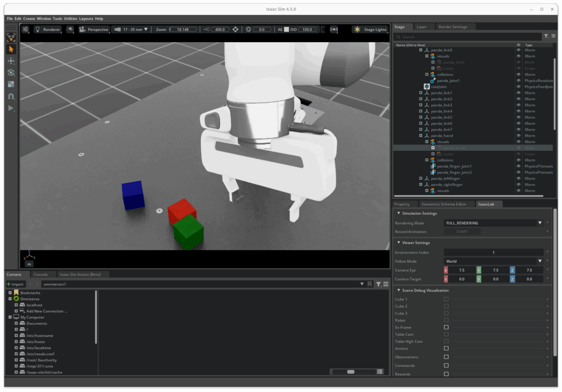
Task: Click the Stage Lights sun icon
Action: (x=357, y=29)
